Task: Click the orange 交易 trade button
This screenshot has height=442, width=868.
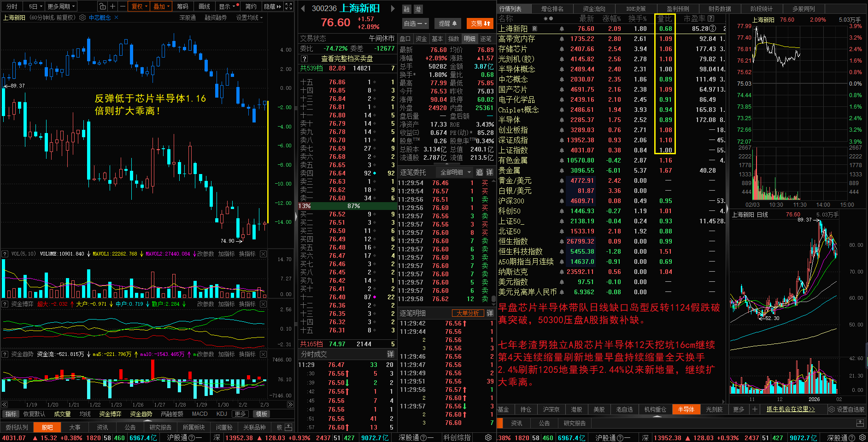Action: click(481, 23)
